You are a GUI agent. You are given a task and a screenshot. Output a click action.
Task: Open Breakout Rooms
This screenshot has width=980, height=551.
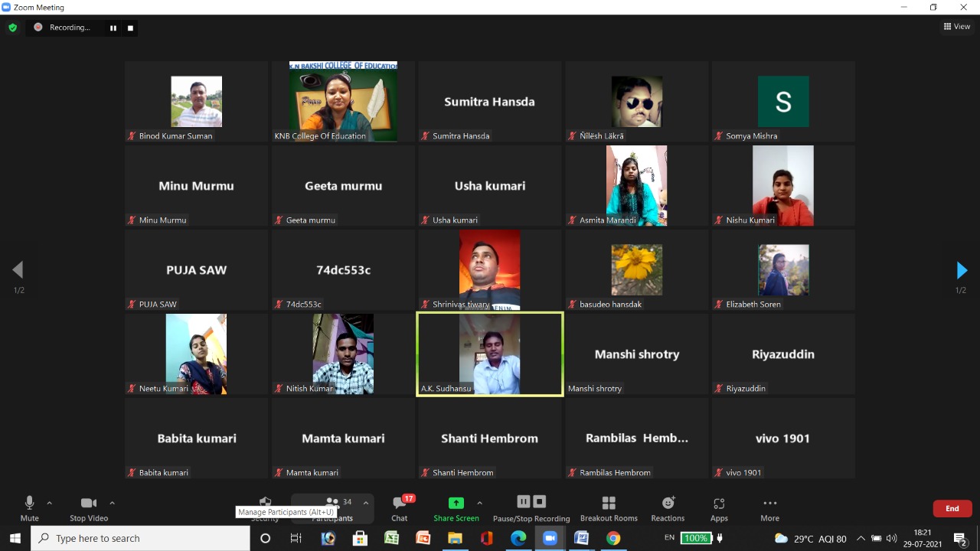pyautogui.click(x=609, y=507)
